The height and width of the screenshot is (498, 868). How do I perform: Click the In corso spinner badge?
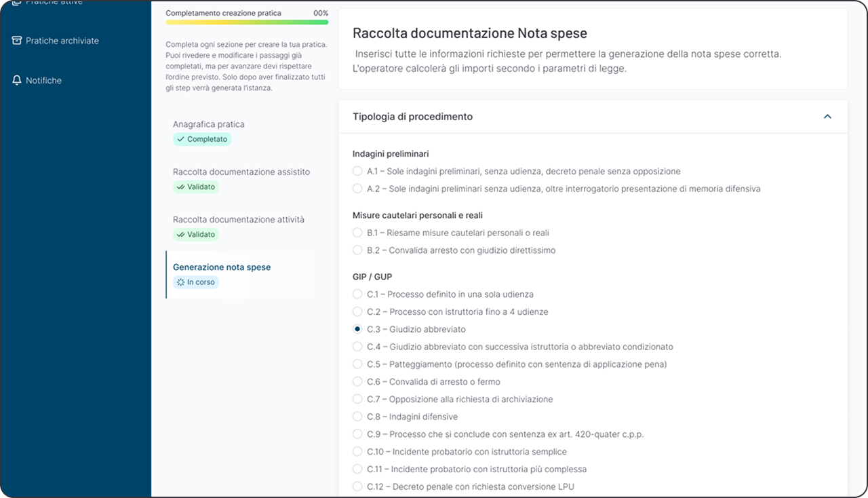[x=196, y=282]
